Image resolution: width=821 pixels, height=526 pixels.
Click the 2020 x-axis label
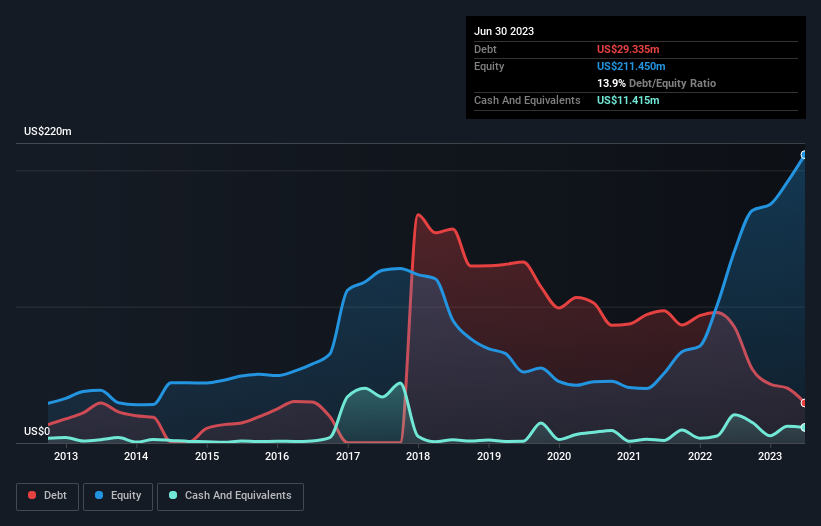pyautogui.click(x=559, y=456)
